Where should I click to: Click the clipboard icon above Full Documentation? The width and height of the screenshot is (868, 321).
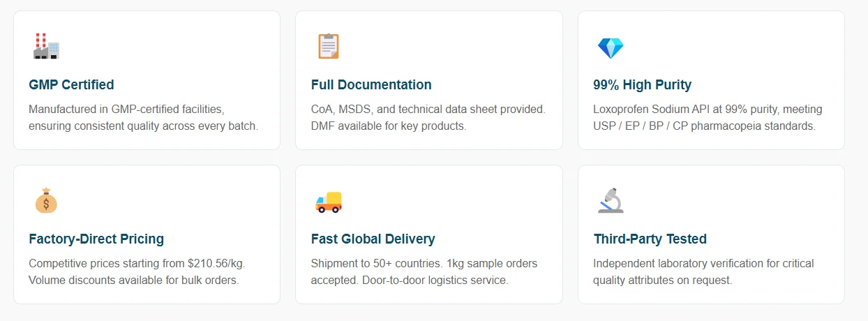328,47
